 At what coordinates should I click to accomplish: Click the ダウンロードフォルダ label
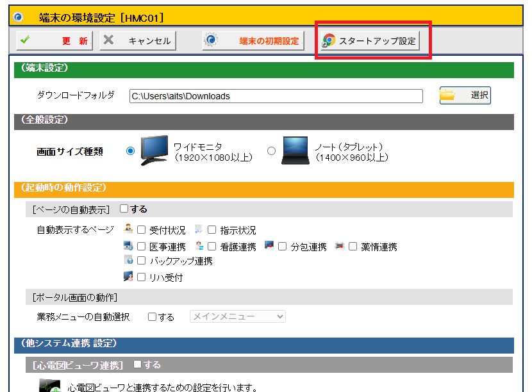click(x=76, y=95)
